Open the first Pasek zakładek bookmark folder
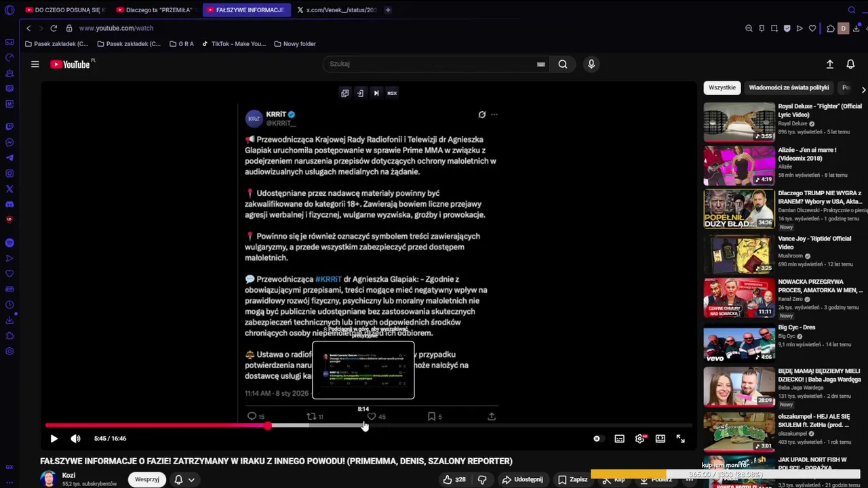 pyautogui.click(x=56, y=44)
